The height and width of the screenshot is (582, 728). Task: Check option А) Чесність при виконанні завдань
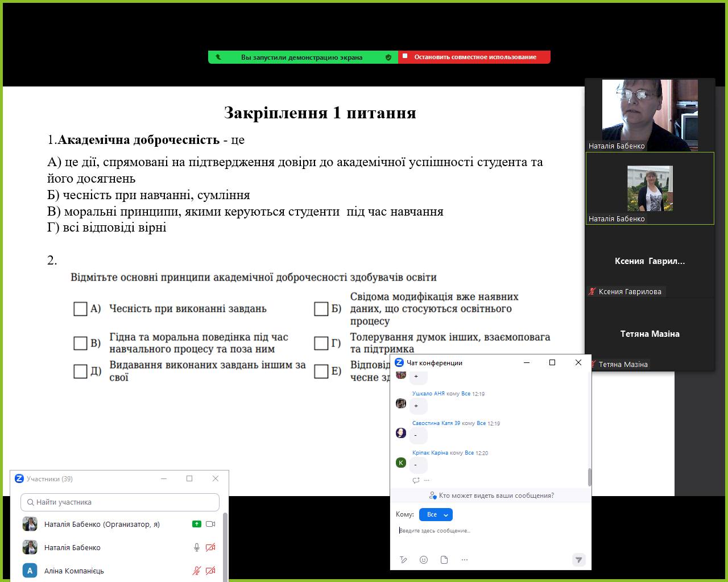[x=80, y=309]
